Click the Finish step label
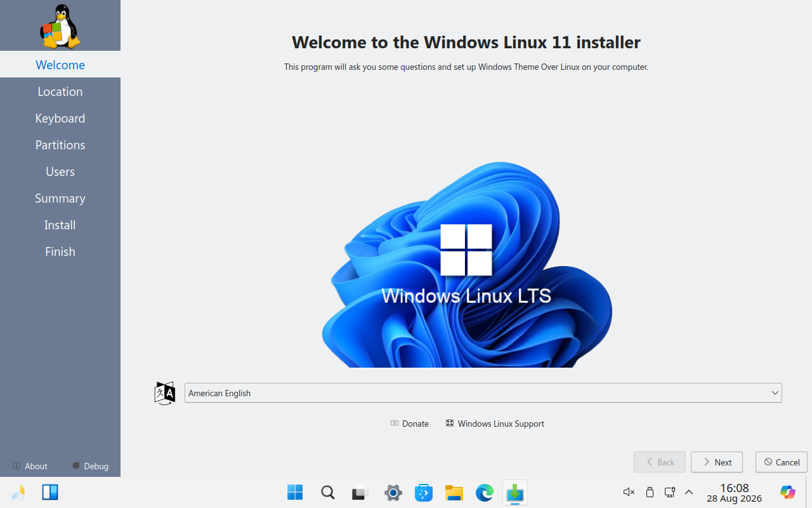The image size is (812, 508). [60, 251]
